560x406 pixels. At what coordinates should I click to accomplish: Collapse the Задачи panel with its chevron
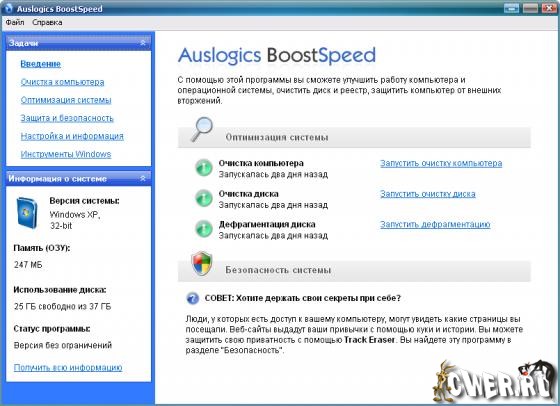[x=143, y=42]
